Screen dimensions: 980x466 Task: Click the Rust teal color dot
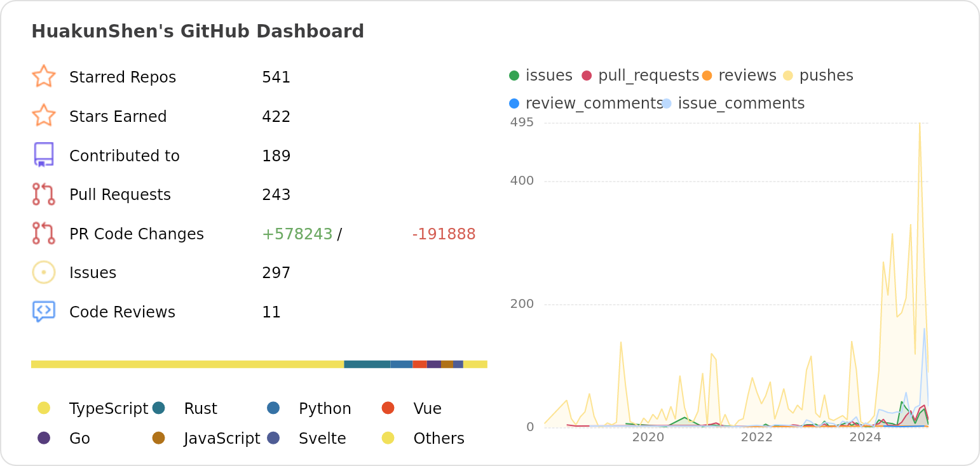(x=159, y=408)
